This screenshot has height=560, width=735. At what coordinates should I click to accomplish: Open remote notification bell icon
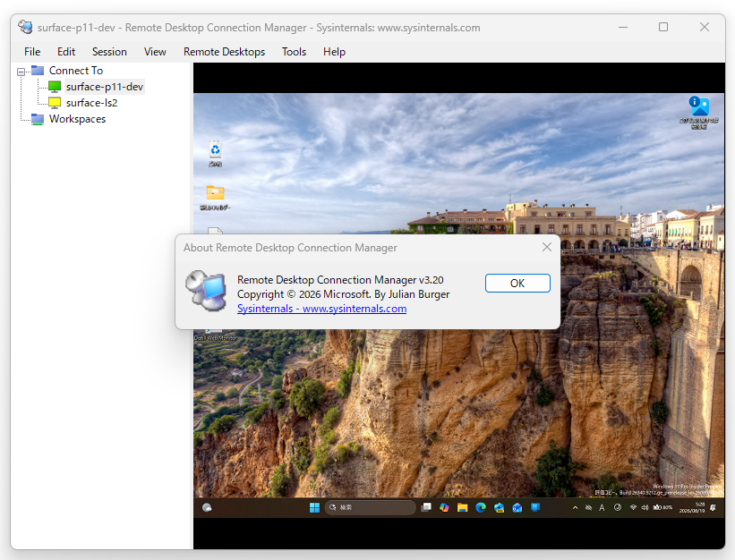pos(713,507)
